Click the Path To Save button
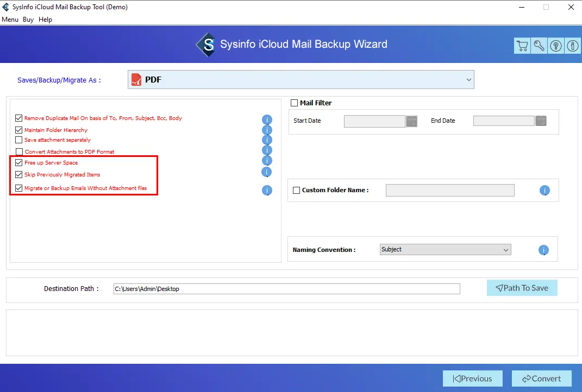 (522, 288)
